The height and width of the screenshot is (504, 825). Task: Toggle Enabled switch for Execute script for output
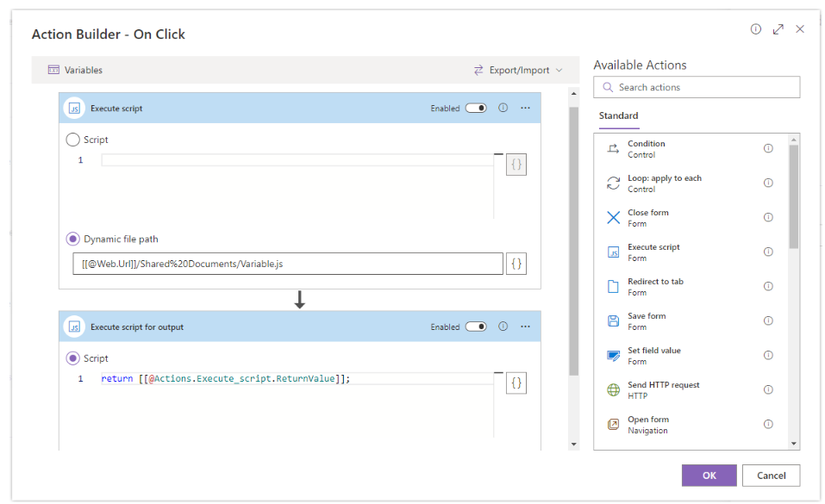click(x=476, y=327)
